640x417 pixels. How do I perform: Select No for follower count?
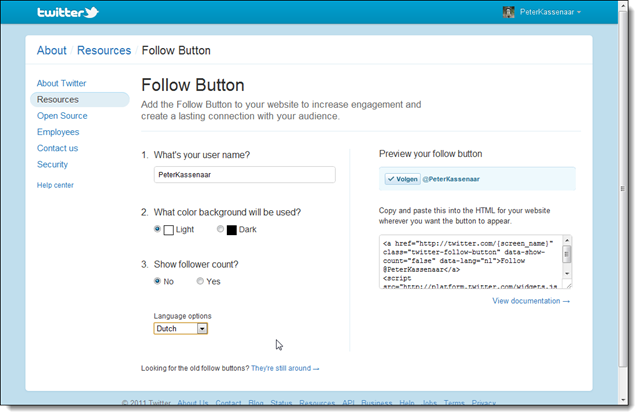(157, 281)
